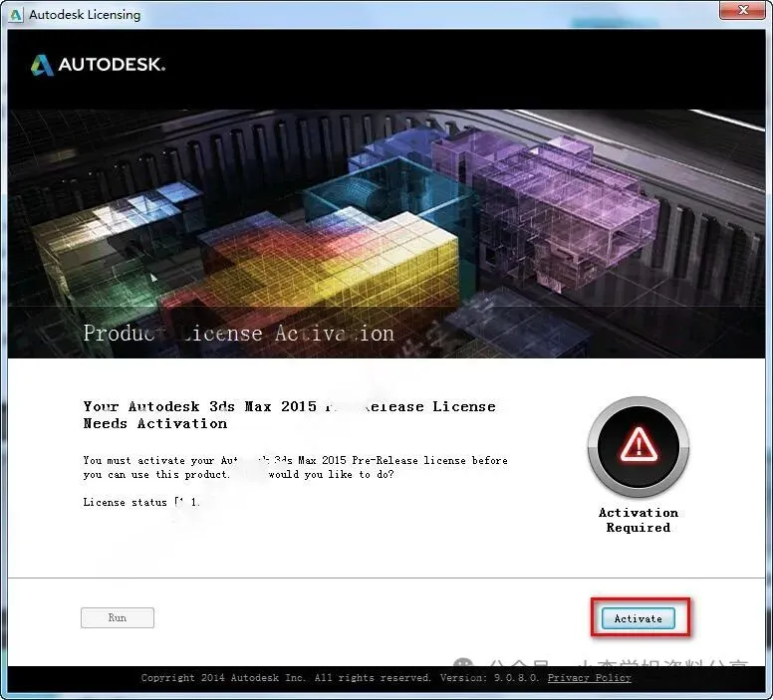The image size is (773, 700).
Task: Click the red warning triangle icon
Action: point(639,445)
